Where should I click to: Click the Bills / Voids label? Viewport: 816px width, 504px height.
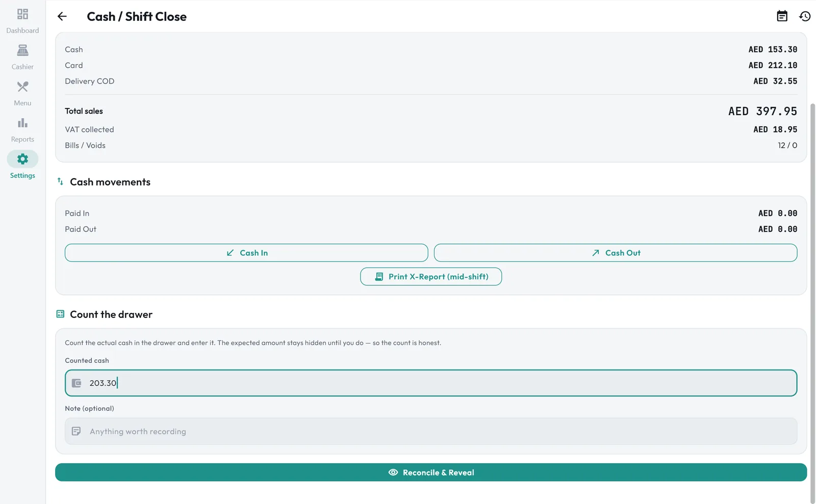(85, 145)
